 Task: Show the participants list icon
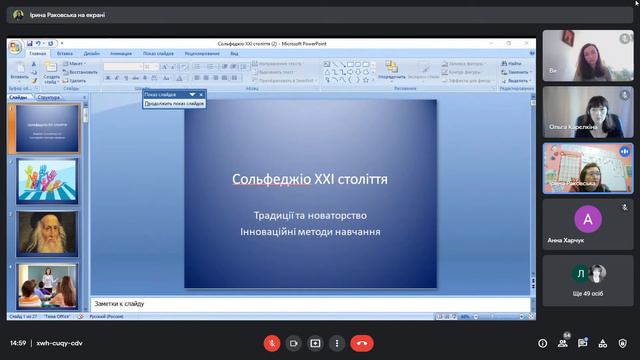(x=562, y=344)
